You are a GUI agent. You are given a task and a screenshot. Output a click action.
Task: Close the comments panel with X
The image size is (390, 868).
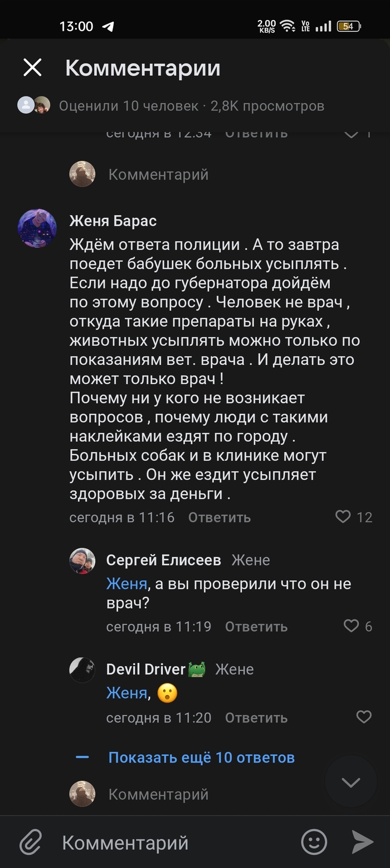(x=32, y=68)
